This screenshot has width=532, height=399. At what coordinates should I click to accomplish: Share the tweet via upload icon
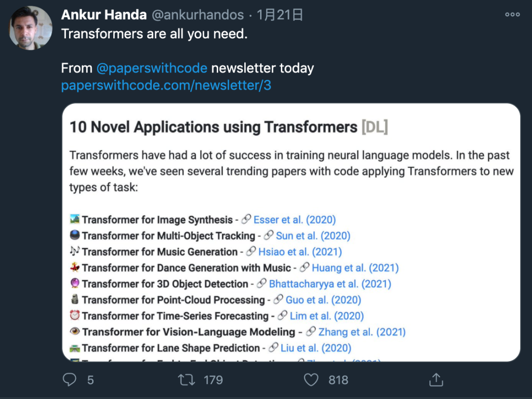(435, 380)
